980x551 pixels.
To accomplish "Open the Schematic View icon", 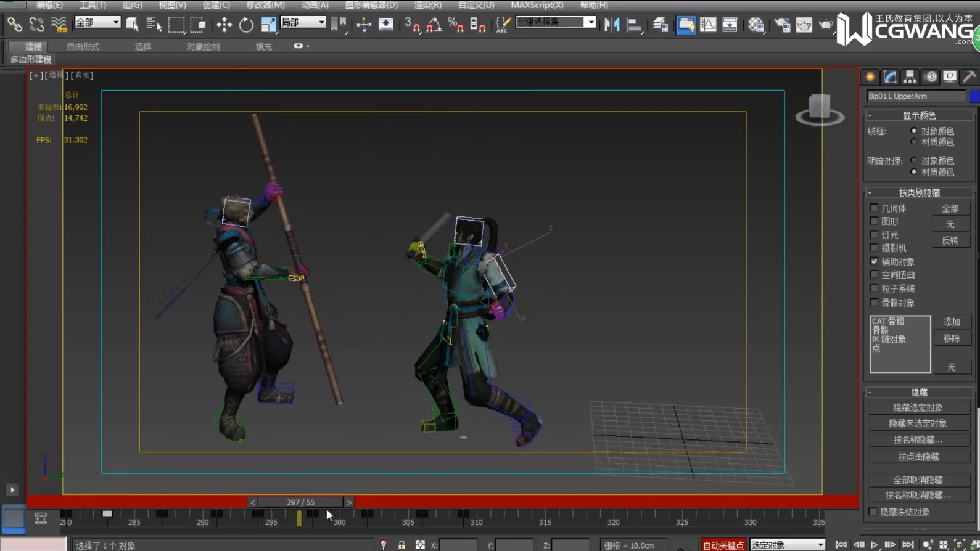I will pos(730,25).
